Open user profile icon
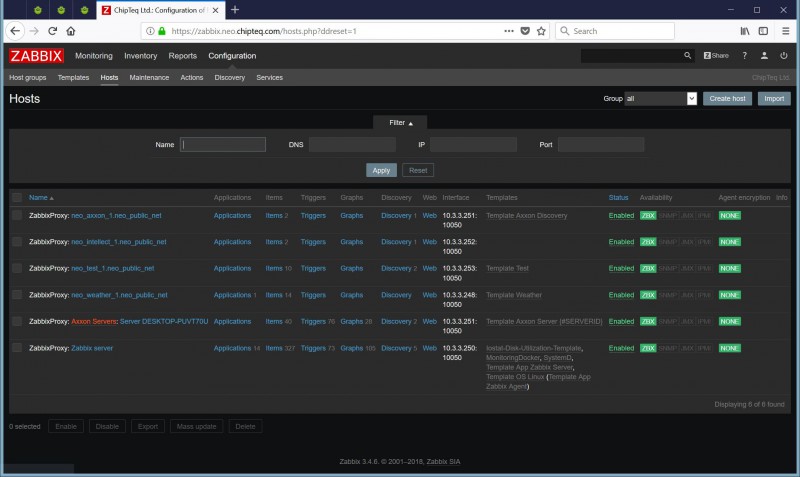The height and width of the screenshot is (477, 800). [764, 56]
